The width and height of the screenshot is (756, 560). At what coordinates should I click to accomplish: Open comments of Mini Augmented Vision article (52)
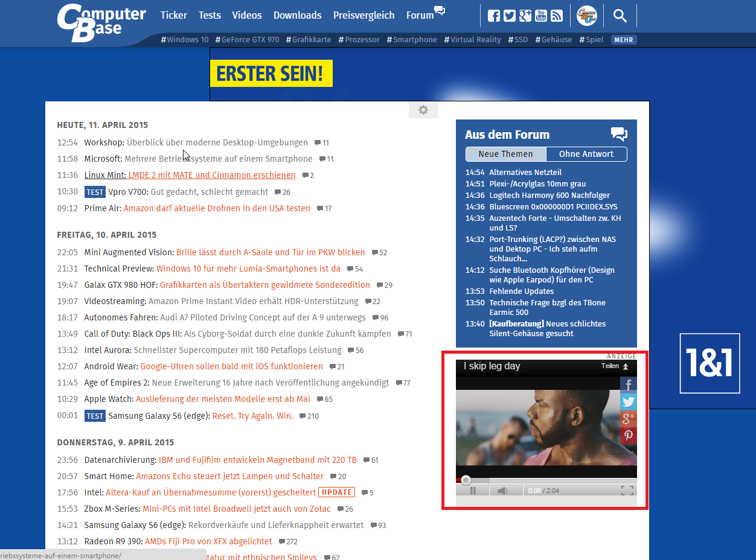[379, 253]
